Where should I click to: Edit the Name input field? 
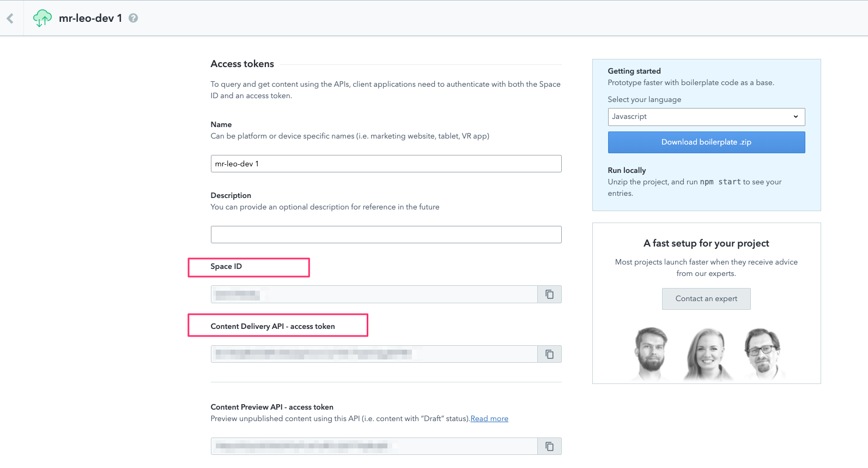386,164
